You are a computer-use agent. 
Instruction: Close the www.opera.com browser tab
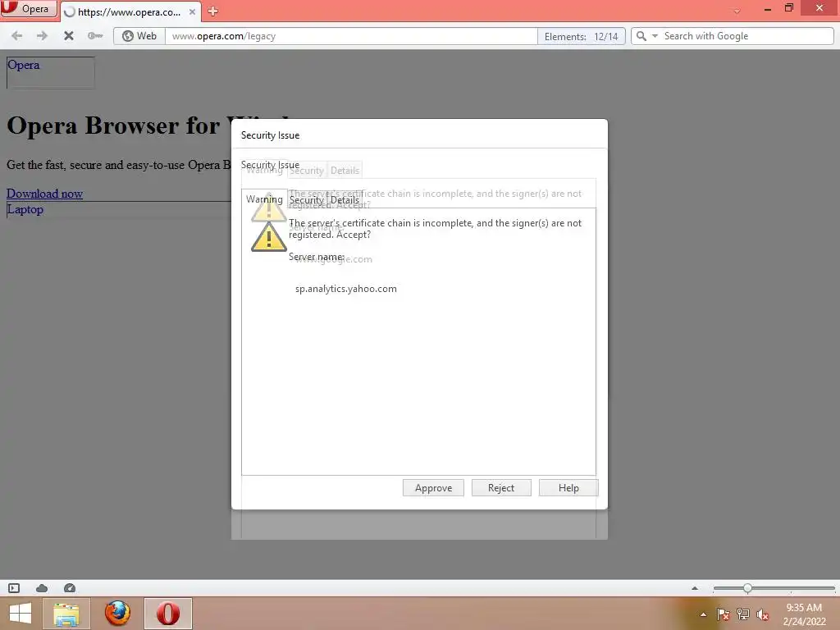click(x=192, y=11)
